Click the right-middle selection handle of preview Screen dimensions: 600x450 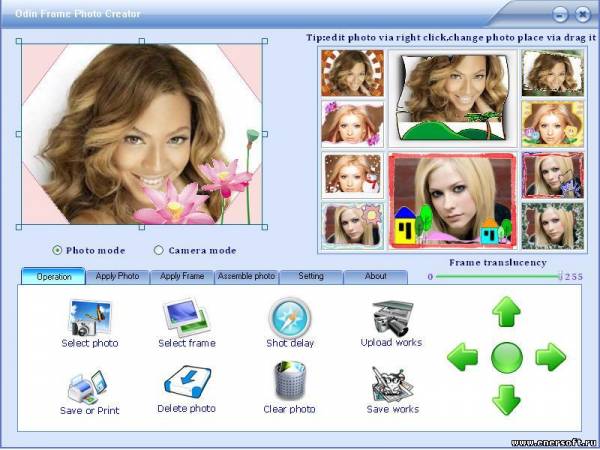pos(264,134)
